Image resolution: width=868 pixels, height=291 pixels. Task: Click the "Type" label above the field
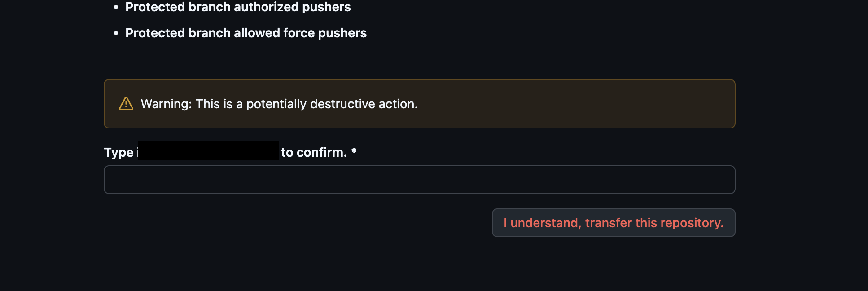(118, 153)
